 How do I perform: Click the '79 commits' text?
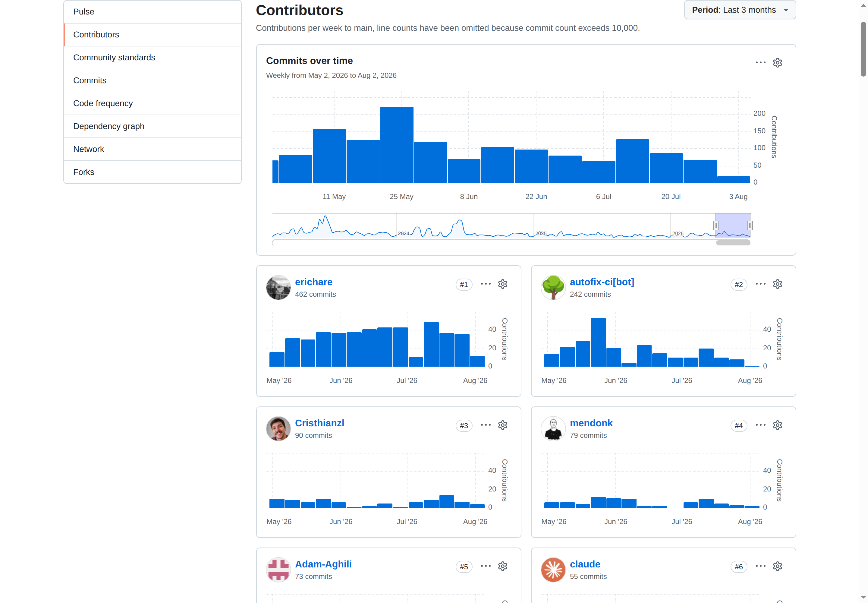coord(588,436)
